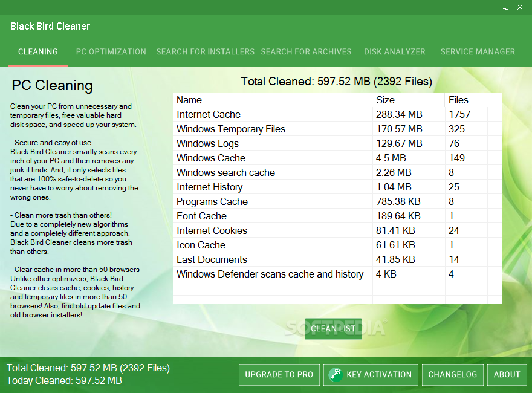Open the Disk Analyzer tab
The height and width of the screenshot is (393, 532).
[395, 51]
